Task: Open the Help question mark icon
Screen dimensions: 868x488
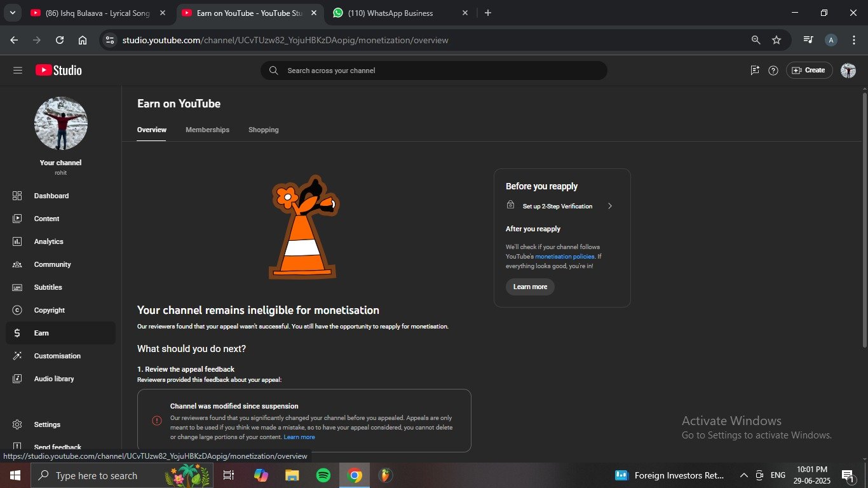Action: [x=773, y=71]
